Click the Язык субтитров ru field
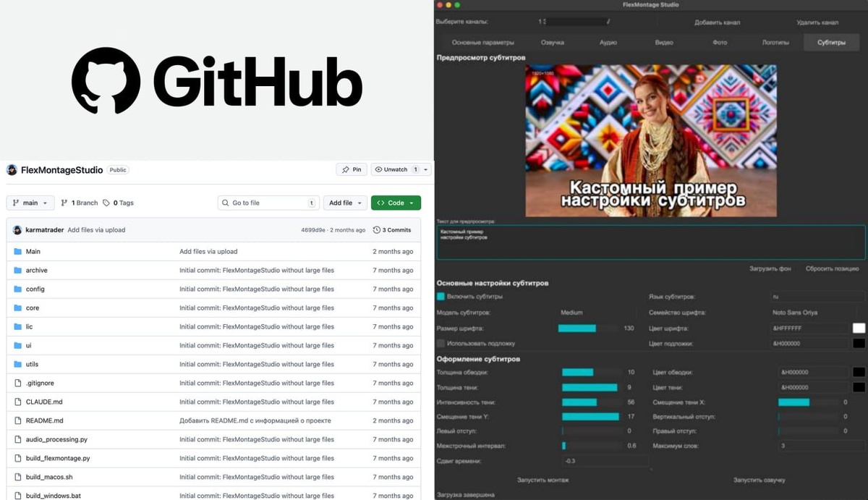 coord(817,297)
